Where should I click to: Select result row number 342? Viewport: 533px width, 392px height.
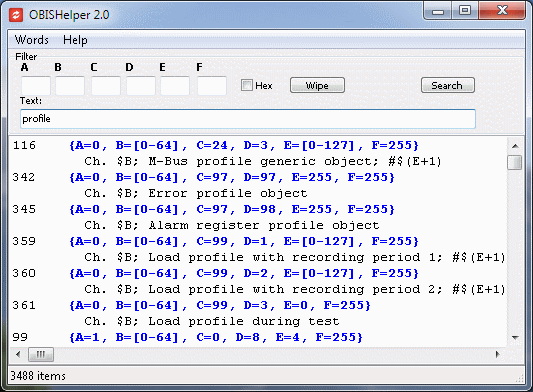click(x=24, y=177)
